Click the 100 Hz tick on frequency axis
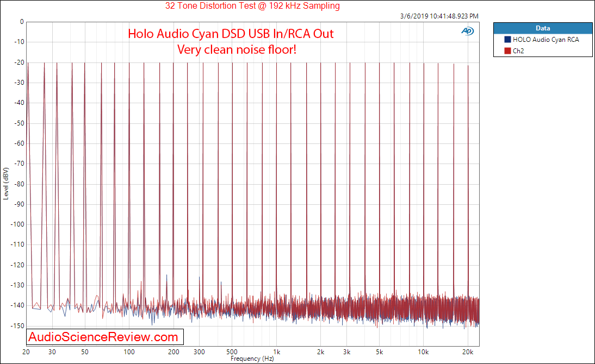Image resolution: width=595 pixels, height=364 pixels. click(129, 352)
